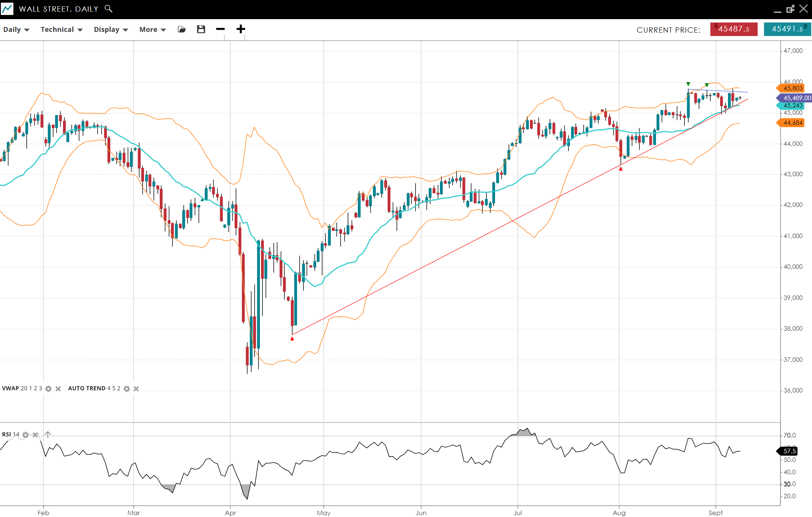Open the Technical indicators dropdown
The height and width of the screenshot is (517, 812).
click(x=62, y=30)
